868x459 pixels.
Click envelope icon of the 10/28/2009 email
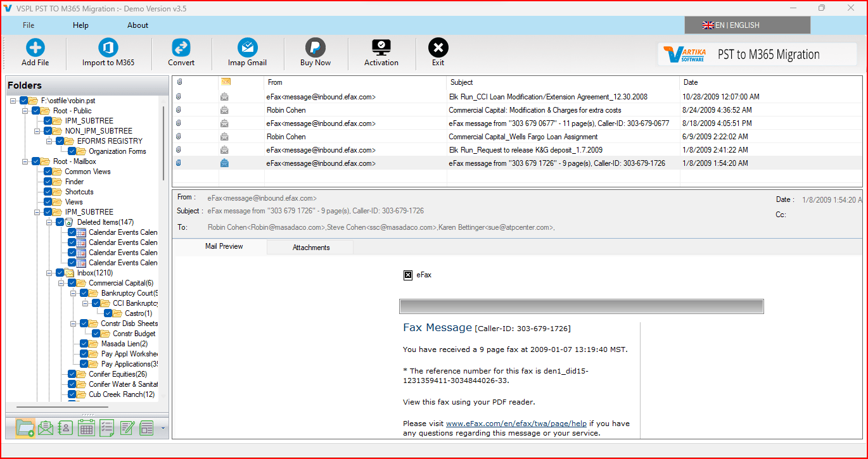224,97
